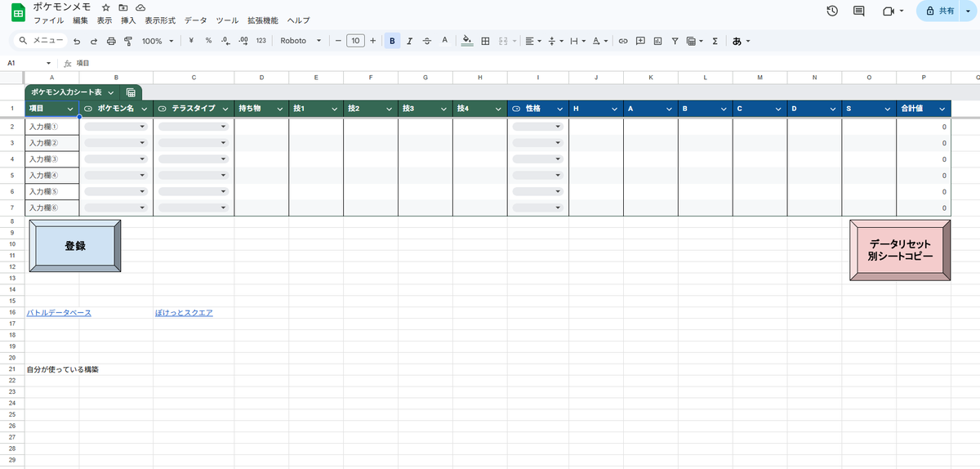The height and width of the screenshot is (469, 980).
Task: Open the ヘルプ menu
Action: point(299,20)
